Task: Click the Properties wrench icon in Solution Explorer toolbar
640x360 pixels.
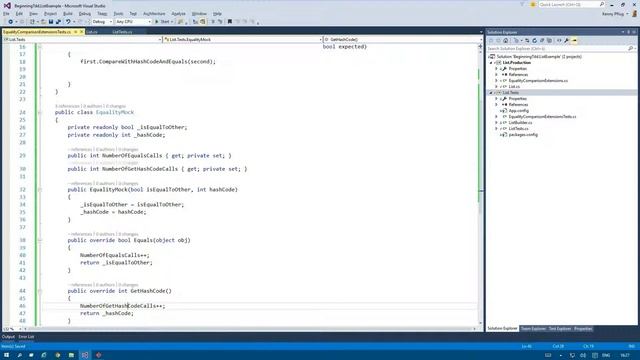Action: click(567, 40)
